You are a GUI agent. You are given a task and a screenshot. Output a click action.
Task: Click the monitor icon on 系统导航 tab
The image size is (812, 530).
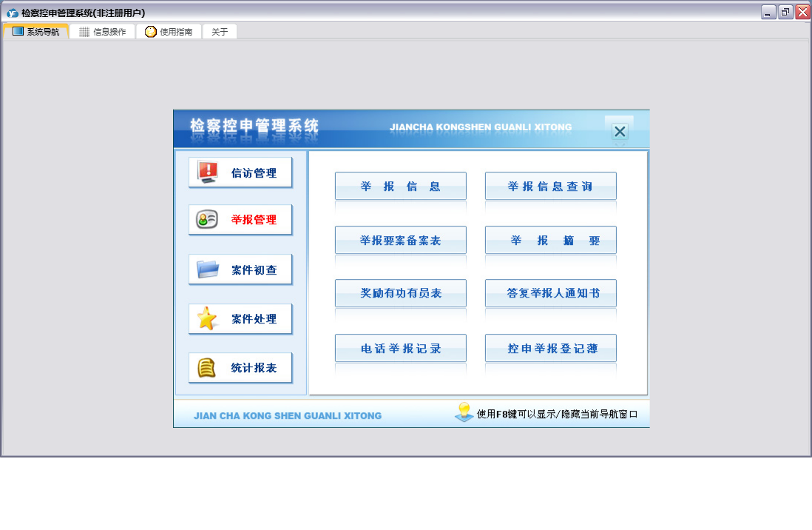(18, 31)
